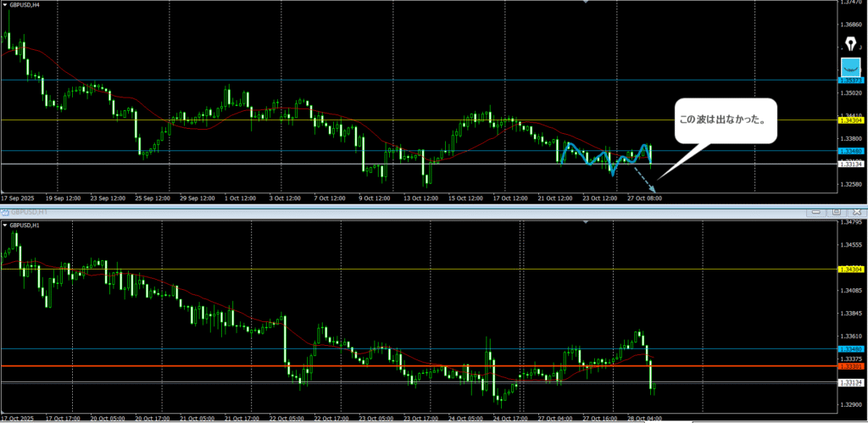
Task: Select the white speech bubble text annotation
Action: pos(725,121)
